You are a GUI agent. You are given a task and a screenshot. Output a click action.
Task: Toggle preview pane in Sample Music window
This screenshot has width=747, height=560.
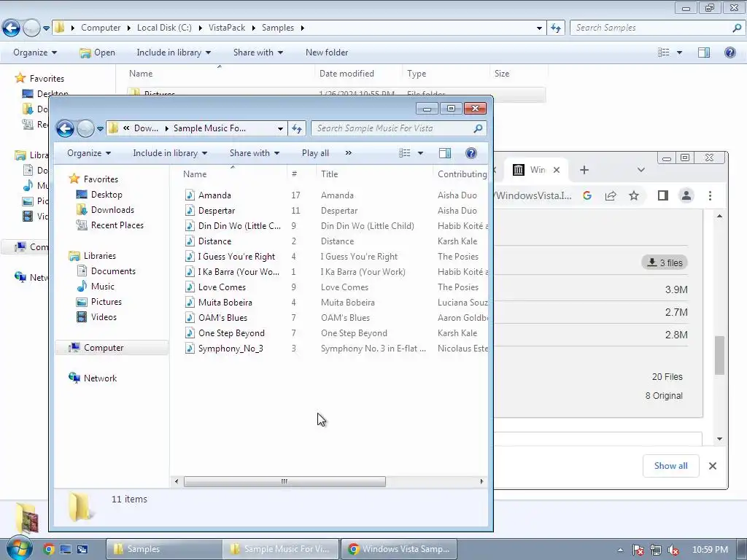(x=445, y=153)
